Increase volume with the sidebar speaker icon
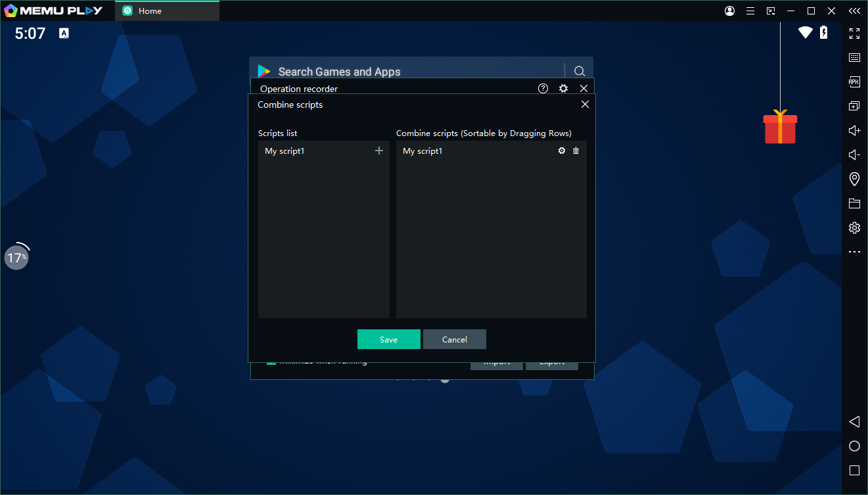 click(x=854, y=130)
